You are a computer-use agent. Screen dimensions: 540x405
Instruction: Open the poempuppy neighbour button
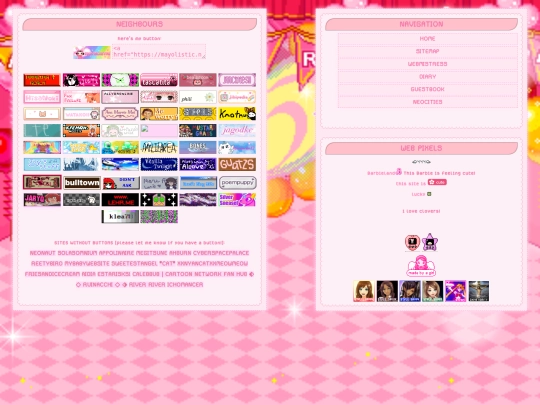pos(238,183)
